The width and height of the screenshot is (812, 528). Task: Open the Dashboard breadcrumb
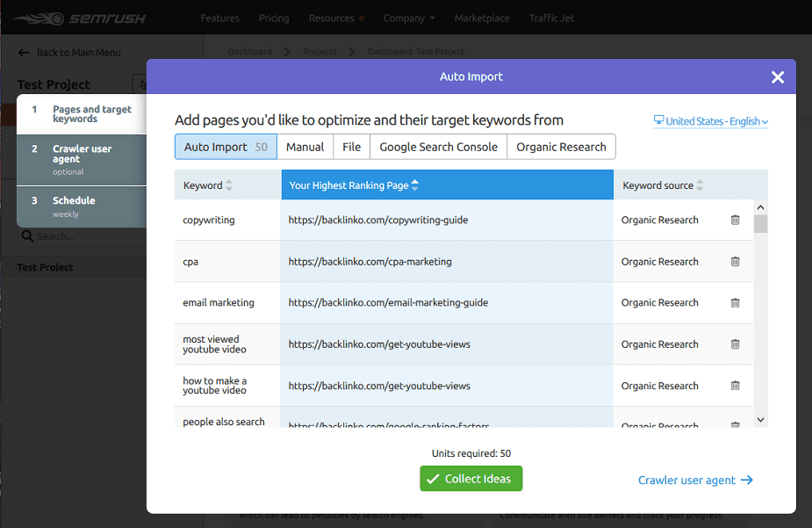tap(249, 51)
